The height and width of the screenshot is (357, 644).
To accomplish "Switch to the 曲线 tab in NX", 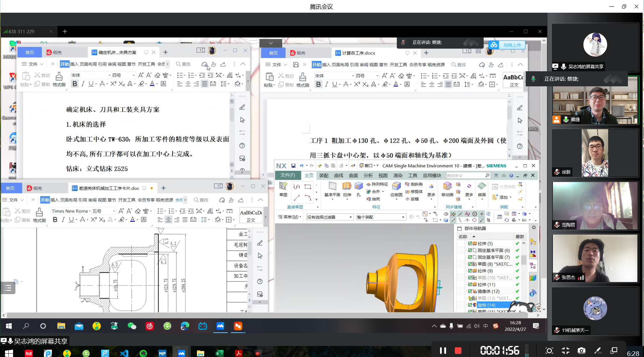I will [339, 175].
